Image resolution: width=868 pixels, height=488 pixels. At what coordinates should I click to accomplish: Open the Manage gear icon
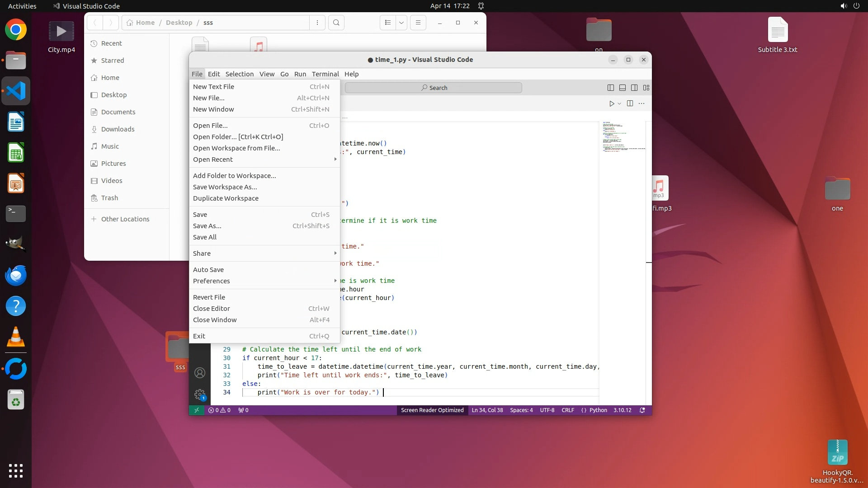point(200,394)
